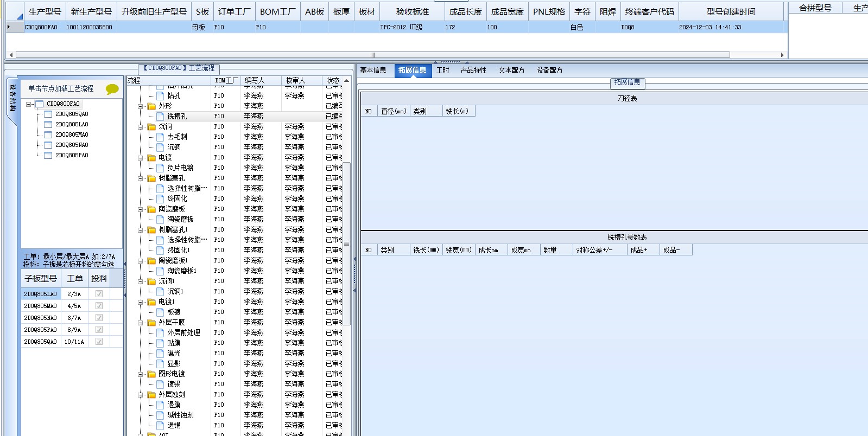
Task: Click the 陶瓷磨板 folder icon
Action: coord(151,209)
